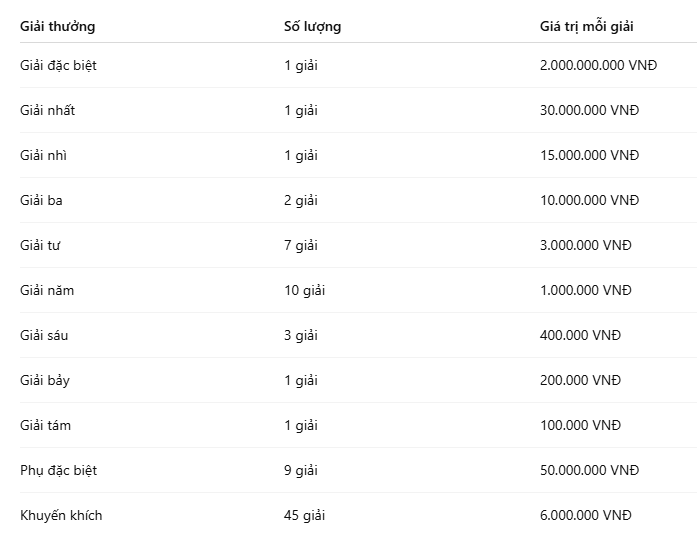Click the 6.000.000 VNĐ Khuyến khích value
The height and width of the screenshot is (538, 697).
(x=585, y=515)
